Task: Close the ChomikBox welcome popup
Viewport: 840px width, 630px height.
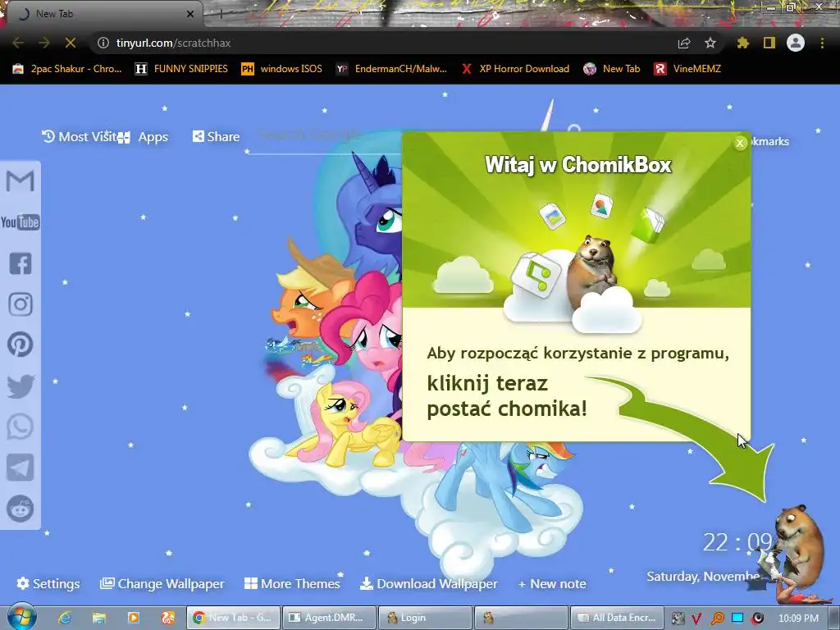Action: coord(740,143)
